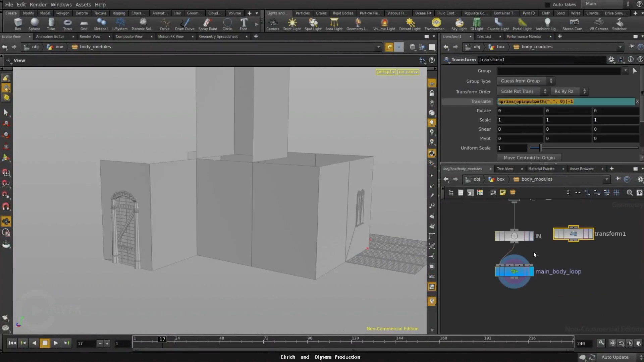Screen dimensions: 644x362
Task: Toggle bypass flag on transform1 node
Action: tap(556, 234)
